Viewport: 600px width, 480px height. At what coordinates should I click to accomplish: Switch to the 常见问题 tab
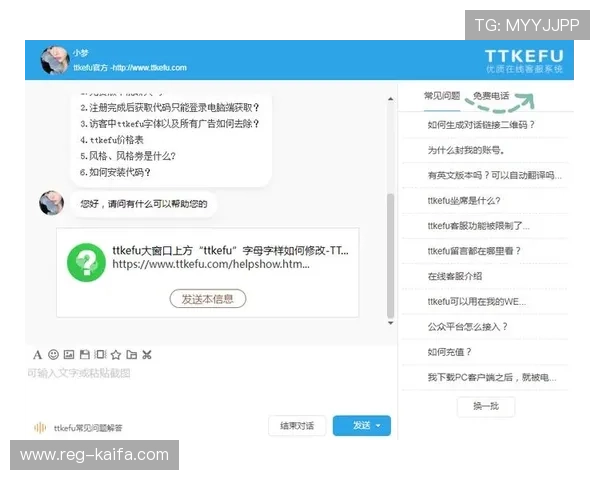(x=442, y=96)
